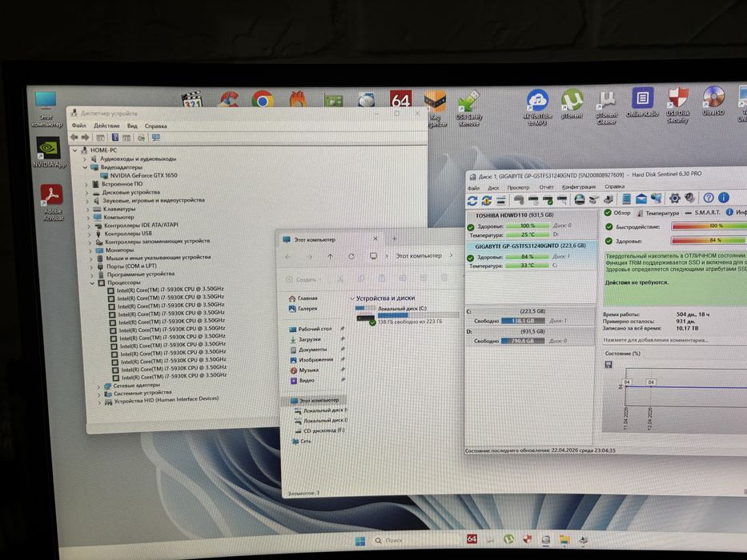Expand the Дисковые устройства node
The height and width of the screenshot is (560, 747).
point(86,192)
